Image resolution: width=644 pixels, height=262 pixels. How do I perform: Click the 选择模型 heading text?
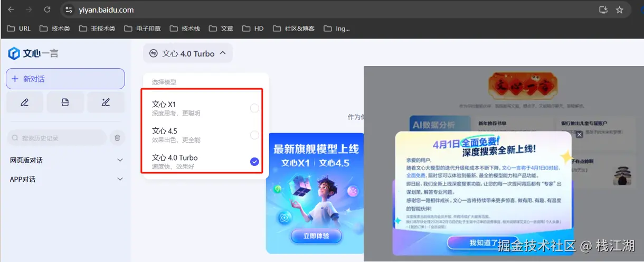[x=164, y=82]
